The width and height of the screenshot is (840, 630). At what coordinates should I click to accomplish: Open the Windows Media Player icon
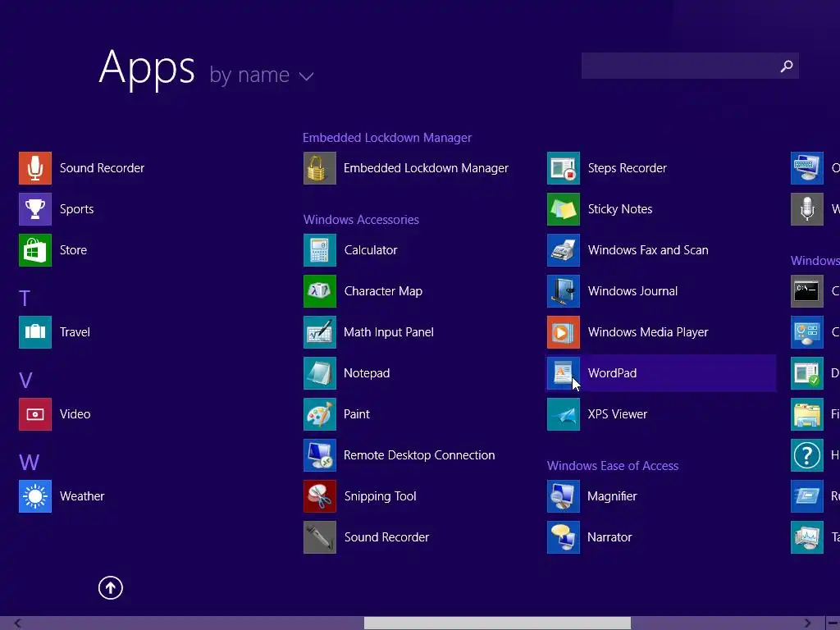click(564, 332)
